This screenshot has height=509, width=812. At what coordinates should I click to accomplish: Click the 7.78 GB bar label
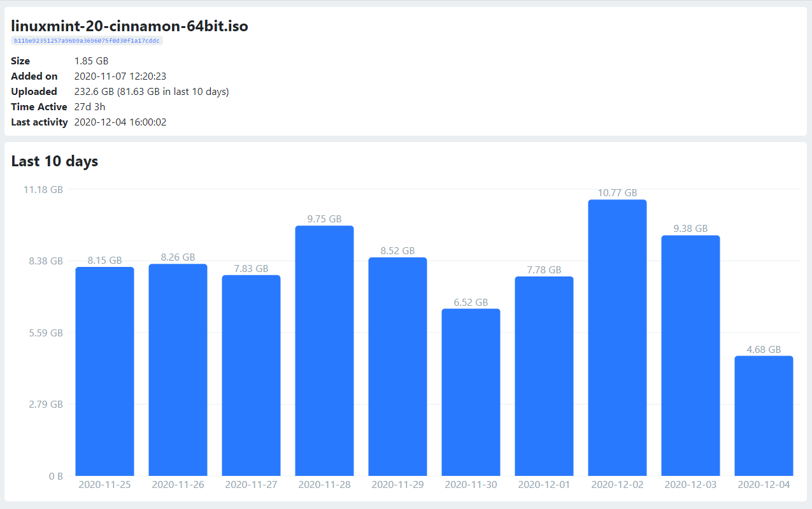point(544,269)
